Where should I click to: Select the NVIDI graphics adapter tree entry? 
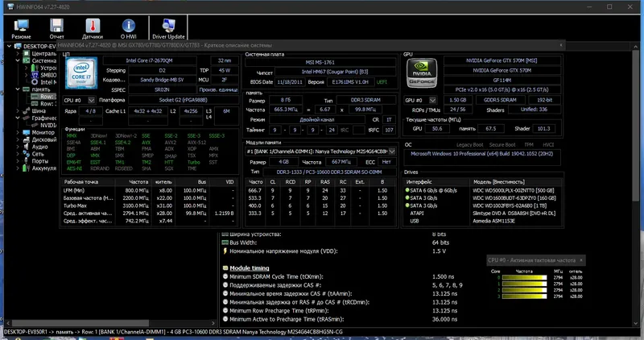pos(48,125)
